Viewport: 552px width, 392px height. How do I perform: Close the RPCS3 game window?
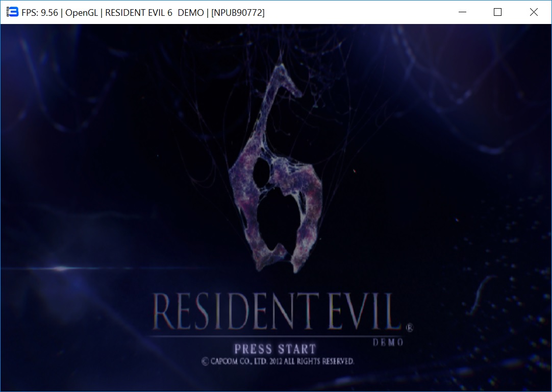coord(533,12)
